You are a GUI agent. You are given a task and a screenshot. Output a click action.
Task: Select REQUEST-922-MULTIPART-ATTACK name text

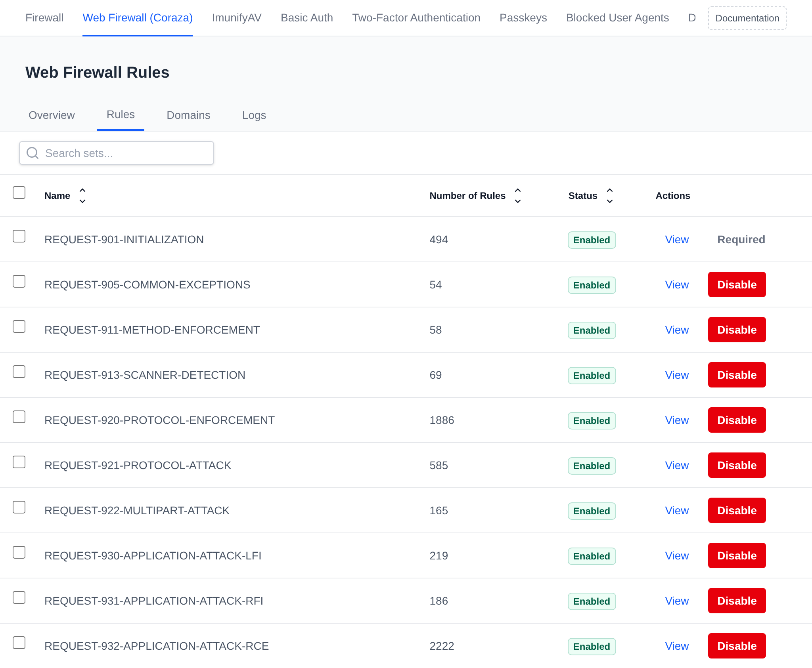137,511
